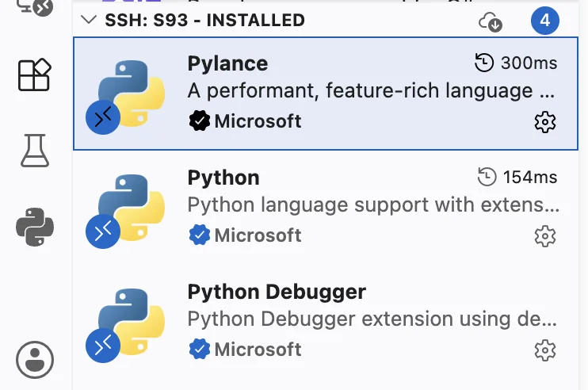The width and height of the screenshot is (588, 390).
Task: Select the Python Debugger extension entry
Action: tap(326, 322)
